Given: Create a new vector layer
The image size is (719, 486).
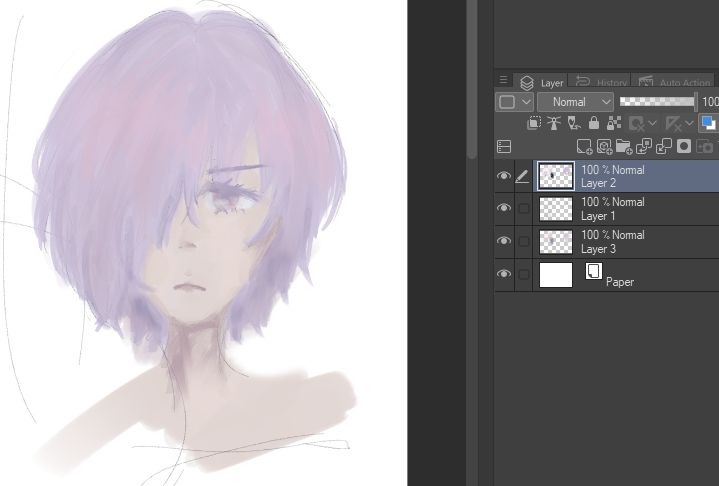Looking at the screenshot, I should (604, 146).
